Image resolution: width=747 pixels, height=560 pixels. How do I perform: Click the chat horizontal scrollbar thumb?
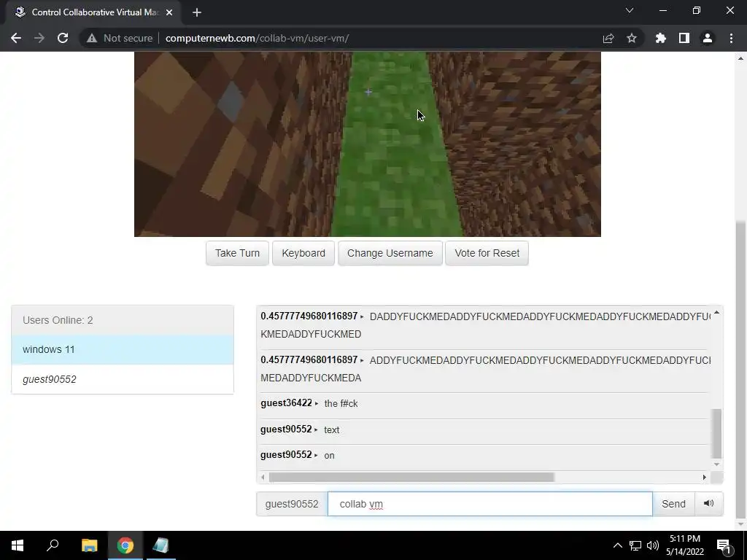411,477
